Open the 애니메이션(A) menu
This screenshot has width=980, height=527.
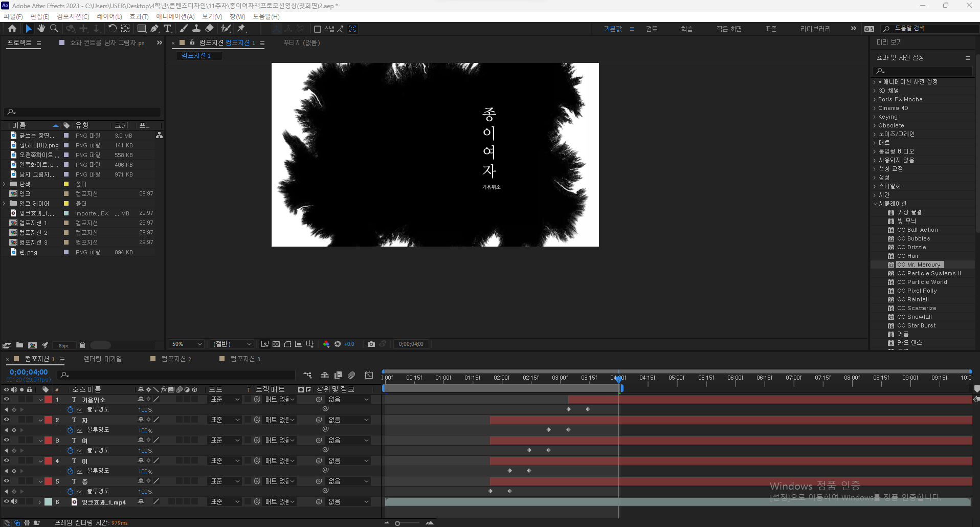tap(175, 16)
